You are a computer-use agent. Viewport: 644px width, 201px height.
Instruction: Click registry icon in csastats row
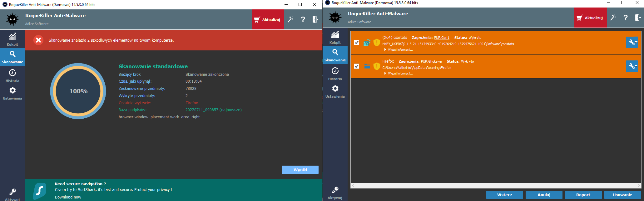(367, 43)
